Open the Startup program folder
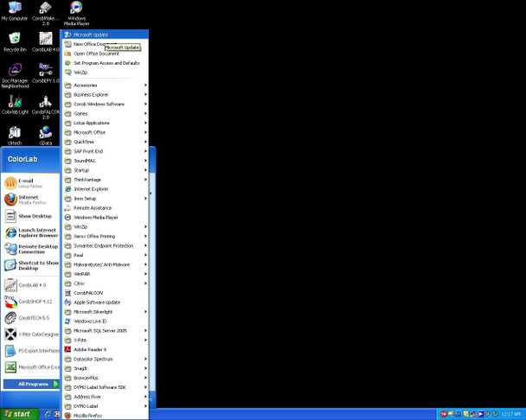526x420 pixels. (105, 170)
